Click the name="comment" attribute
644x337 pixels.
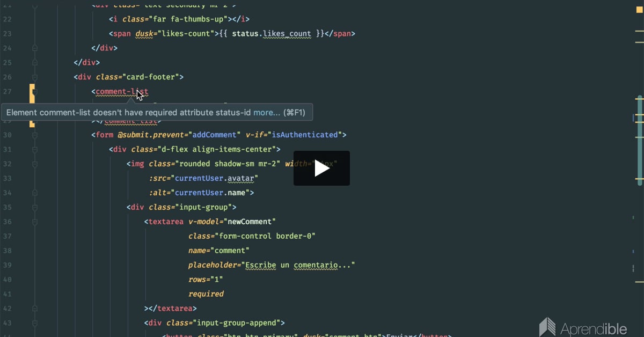point(219,251)
